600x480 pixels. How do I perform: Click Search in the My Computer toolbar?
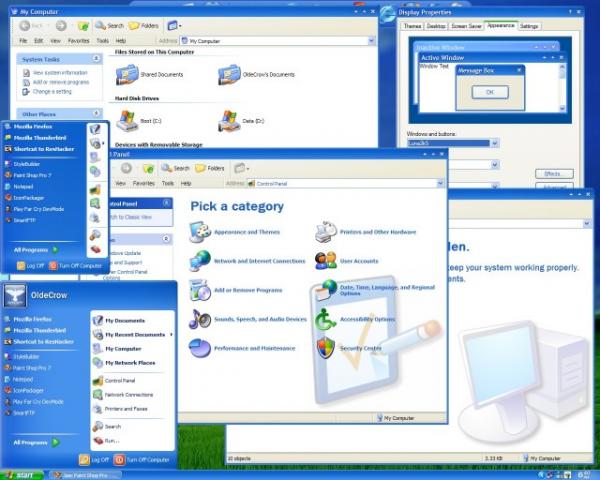point(109,26)
